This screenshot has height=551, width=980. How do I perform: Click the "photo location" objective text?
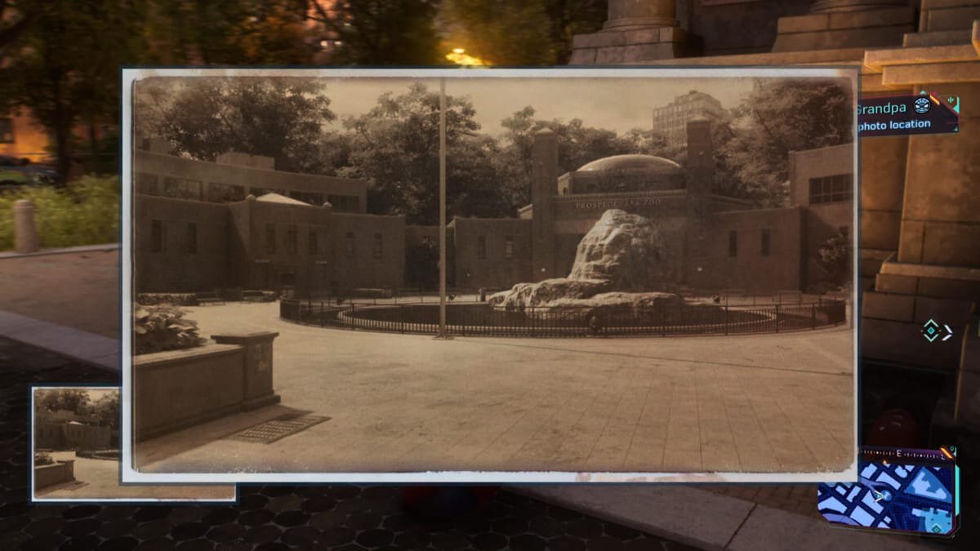[x=893, y=124]
